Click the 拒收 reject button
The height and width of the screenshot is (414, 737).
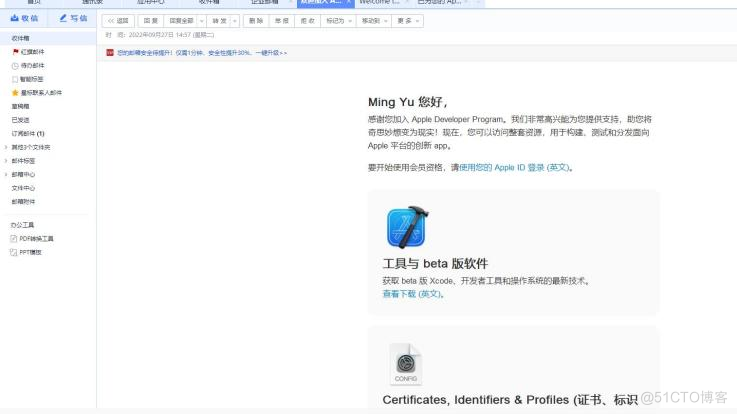coord(307,21)
